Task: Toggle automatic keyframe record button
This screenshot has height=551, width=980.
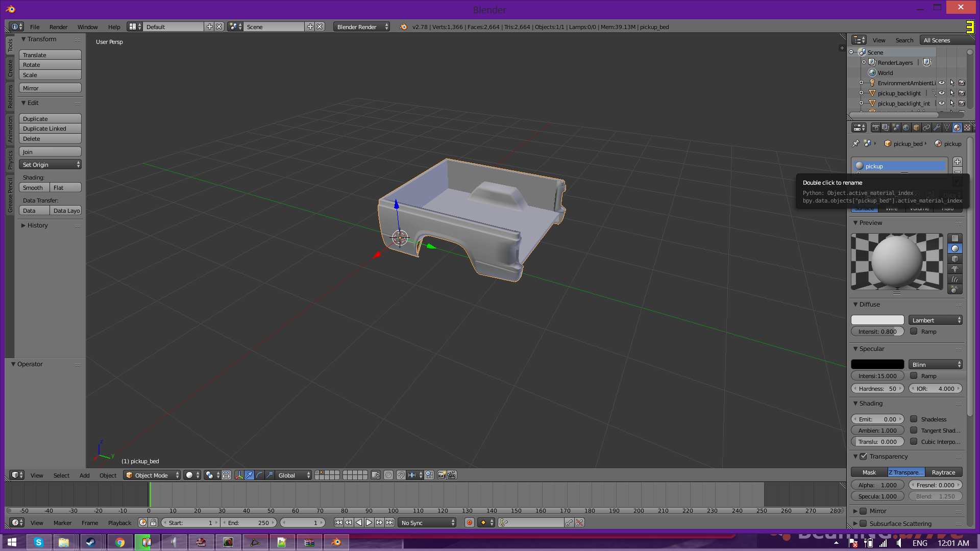Action: tap(470, 522)
